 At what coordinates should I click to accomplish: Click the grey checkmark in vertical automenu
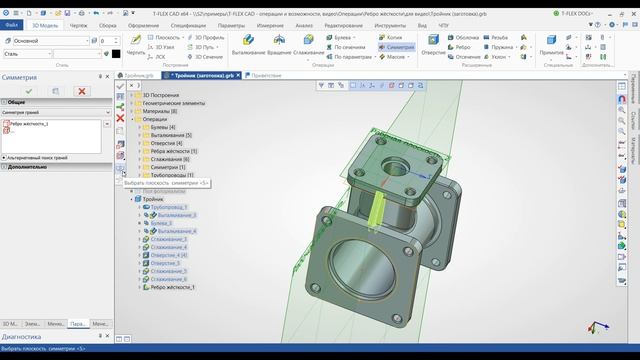pos(120,86)
